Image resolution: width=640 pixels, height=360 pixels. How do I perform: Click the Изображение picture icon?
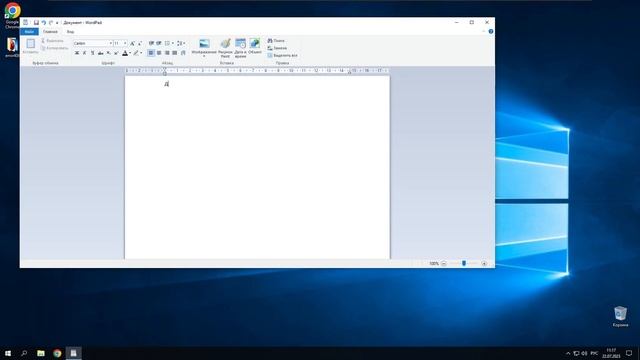[x=204, y=44]
